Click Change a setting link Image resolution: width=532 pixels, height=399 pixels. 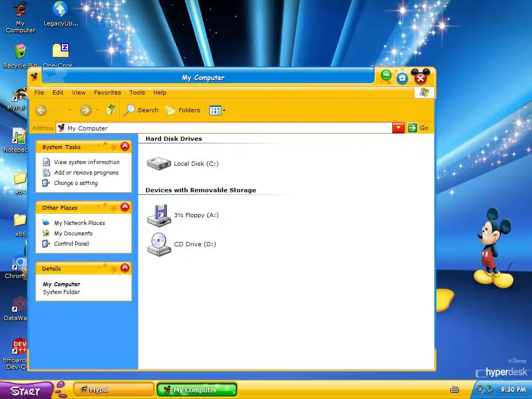(76, 183)
